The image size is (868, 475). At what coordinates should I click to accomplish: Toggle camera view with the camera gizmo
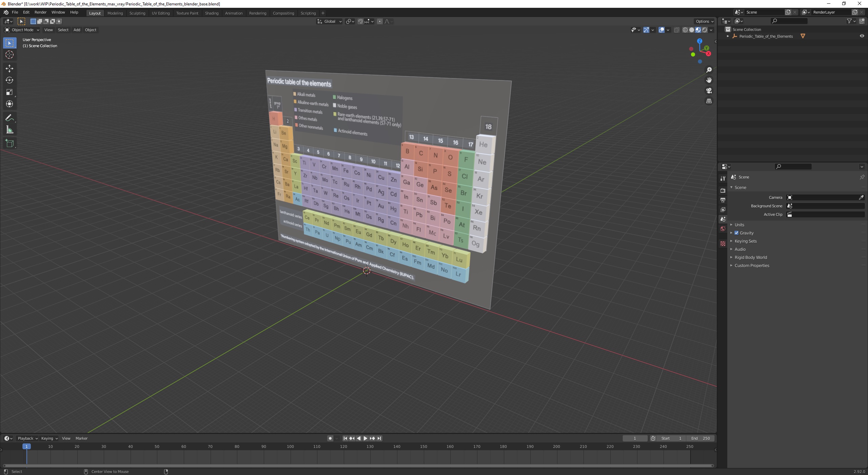pos(709,91)
